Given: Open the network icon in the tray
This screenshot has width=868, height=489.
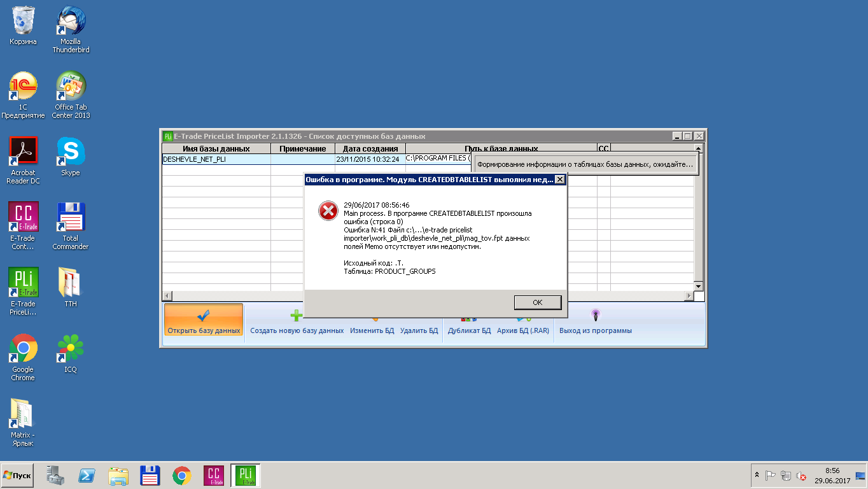Looking at the screenshot, I should click(787, 475).
